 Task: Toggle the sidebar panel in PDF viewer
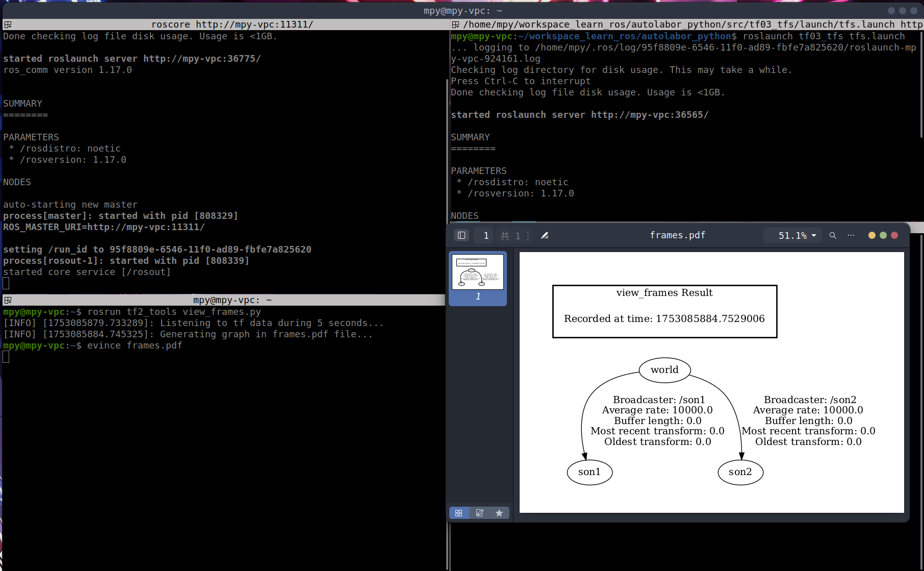461,235
